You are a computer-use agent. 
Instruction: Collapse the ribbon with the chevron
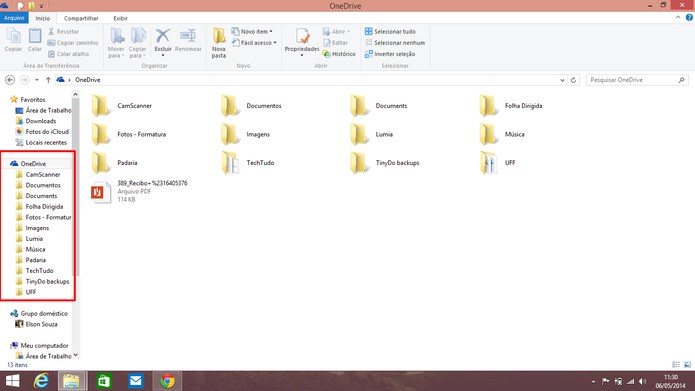[x=678, y=18]
